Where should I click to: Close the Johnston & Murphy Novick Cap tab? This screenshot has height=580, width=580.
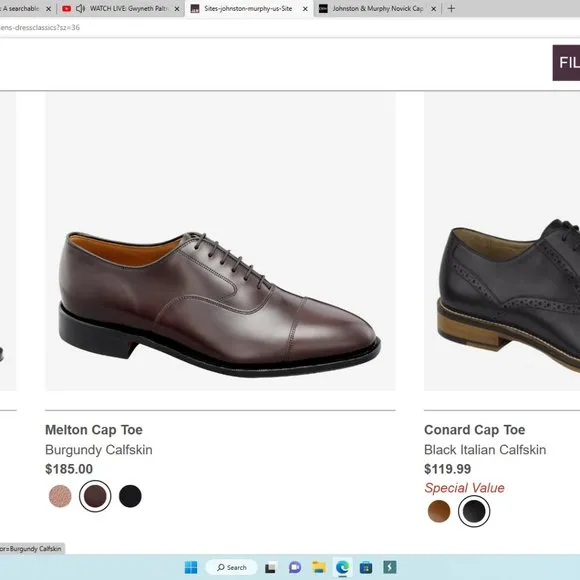[434, 9]
